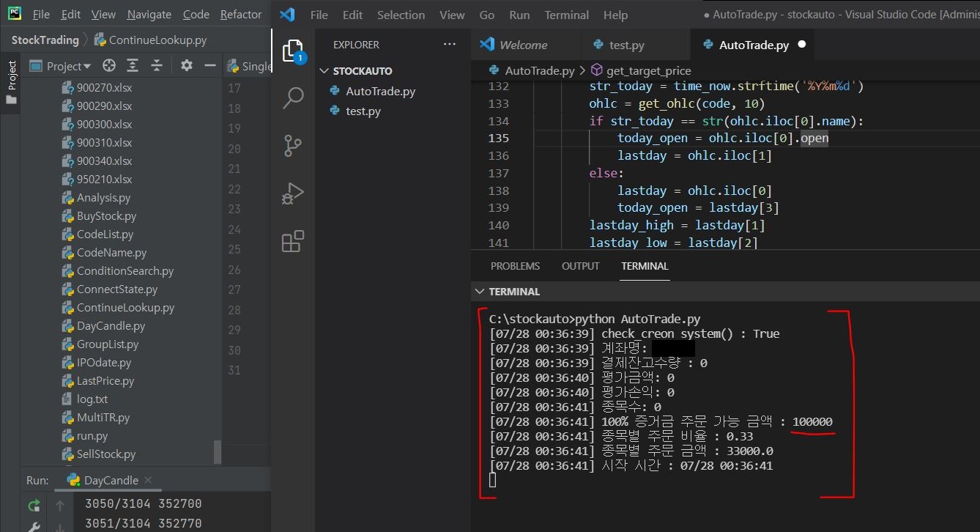Open VS Code Go menu
This screenshot has width=980, height=532.
click(x=486, y=15)
